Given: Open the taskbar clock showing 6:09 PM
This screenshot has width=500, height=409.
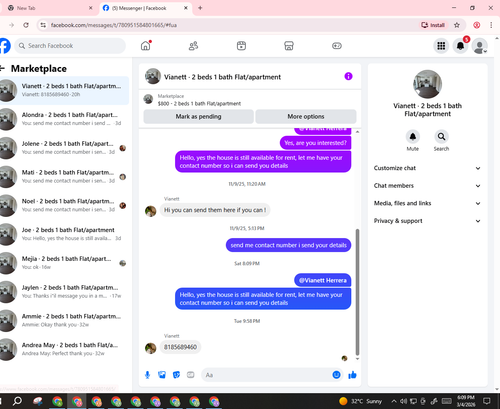Looking at the screenshot, I should (466, 401).
